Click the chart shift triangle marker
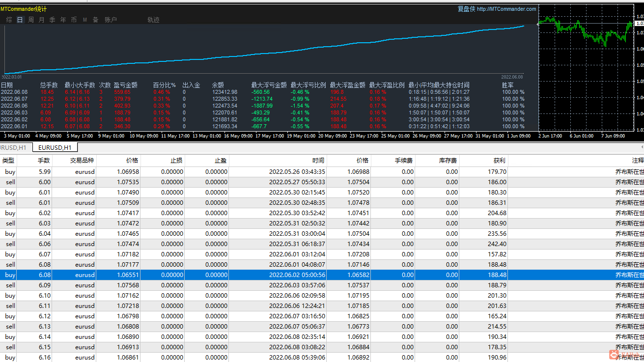644x362 pixels. [x=538, y=23]
